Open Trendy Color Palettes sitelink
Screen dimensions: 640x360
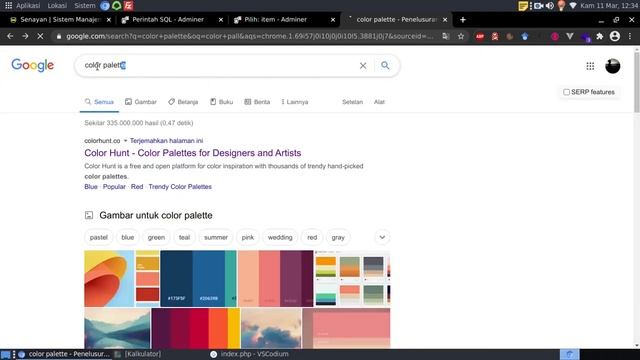[x=180, y=187]
